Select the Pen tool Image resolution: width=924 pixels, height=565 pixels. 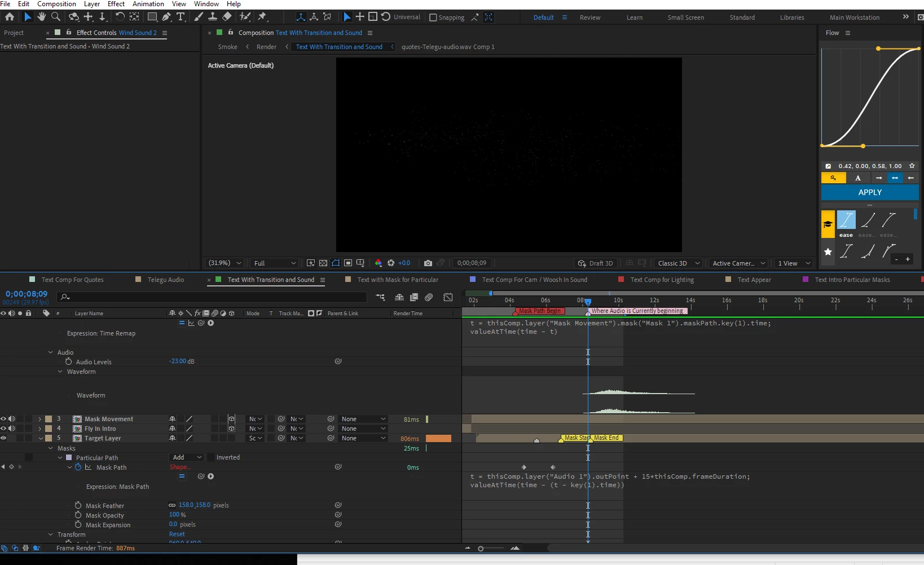(x=166, y=17)
